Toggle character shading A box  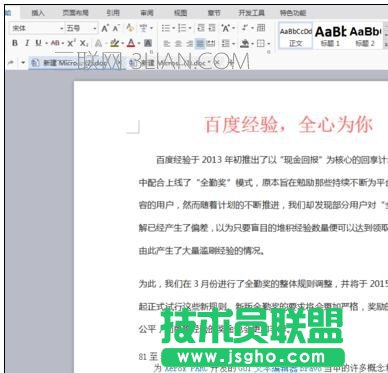point(148,43)
